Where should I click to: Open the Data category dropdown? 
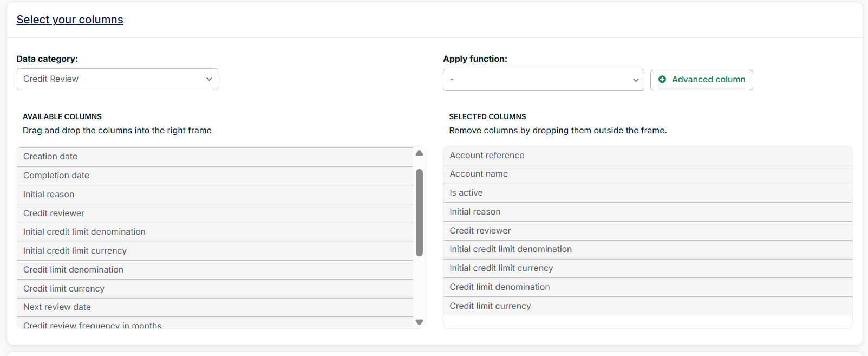pyautogui.click(x=117, y=79)
